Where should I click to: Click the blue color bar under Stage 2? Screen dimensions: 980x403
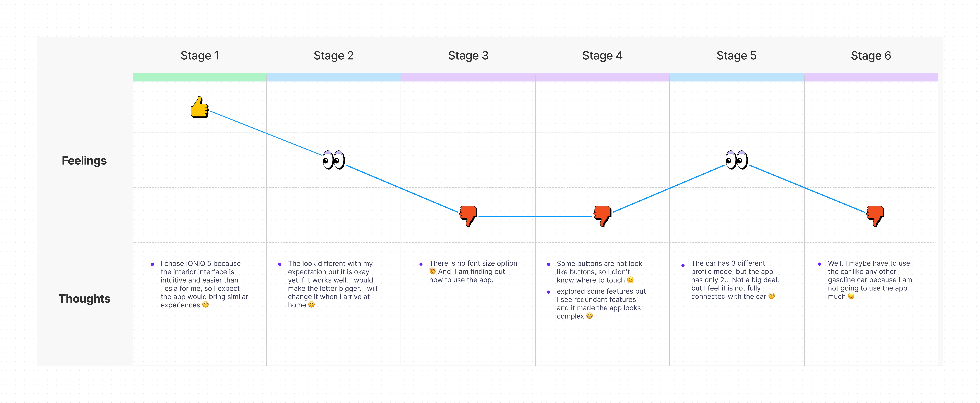point(334,77)
